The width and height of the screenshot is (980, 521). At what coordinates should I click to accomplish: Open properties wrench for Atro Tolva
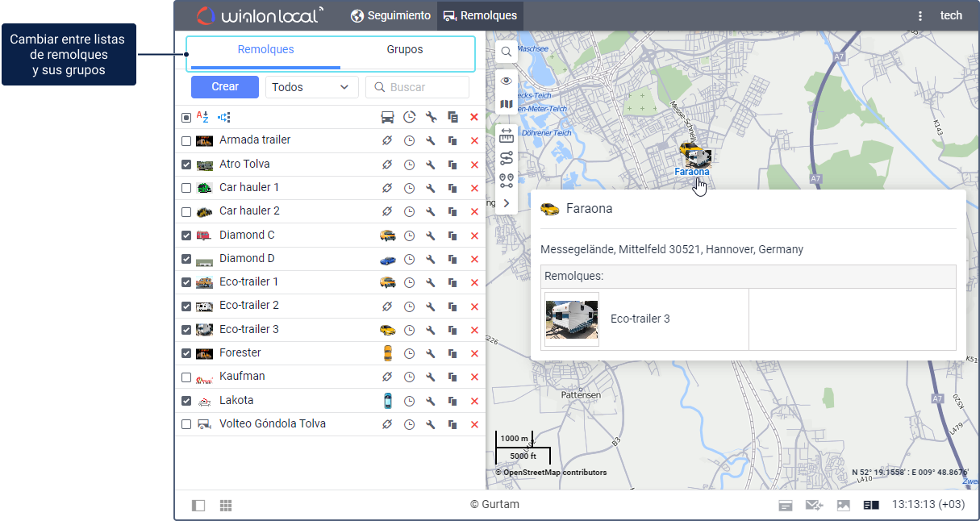pyautogui.click(x=431, y=165)
